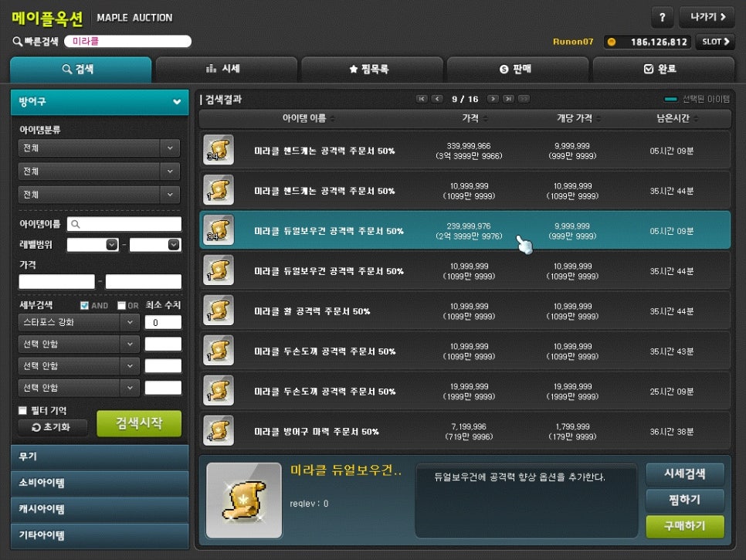Click the large scroll preview image
The width and height of the screenshot is (746, 560).
244,500
